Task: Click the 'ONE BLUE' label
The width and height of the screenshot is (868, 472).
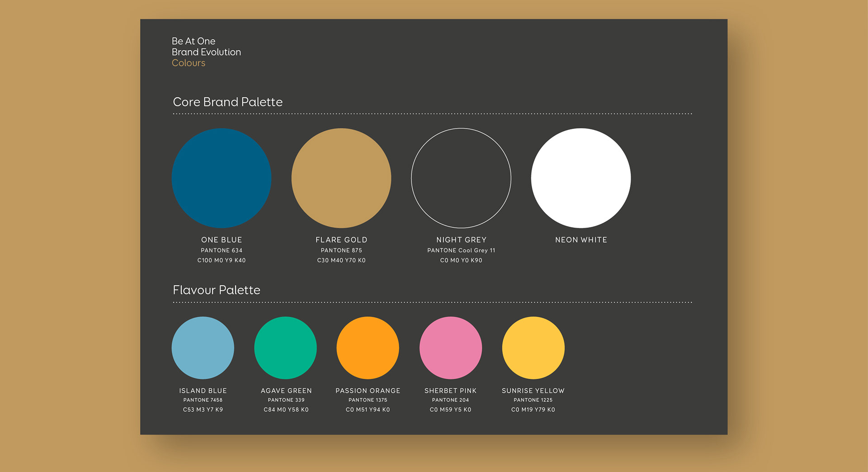Action: coord(222,240)
